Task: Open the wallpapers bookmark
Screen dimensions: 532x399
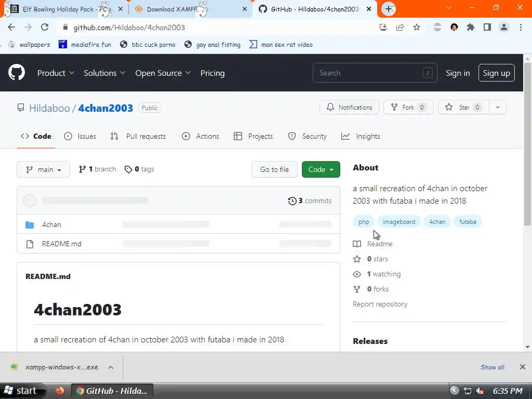Action: pyautogui.click(x=29, y=45)
